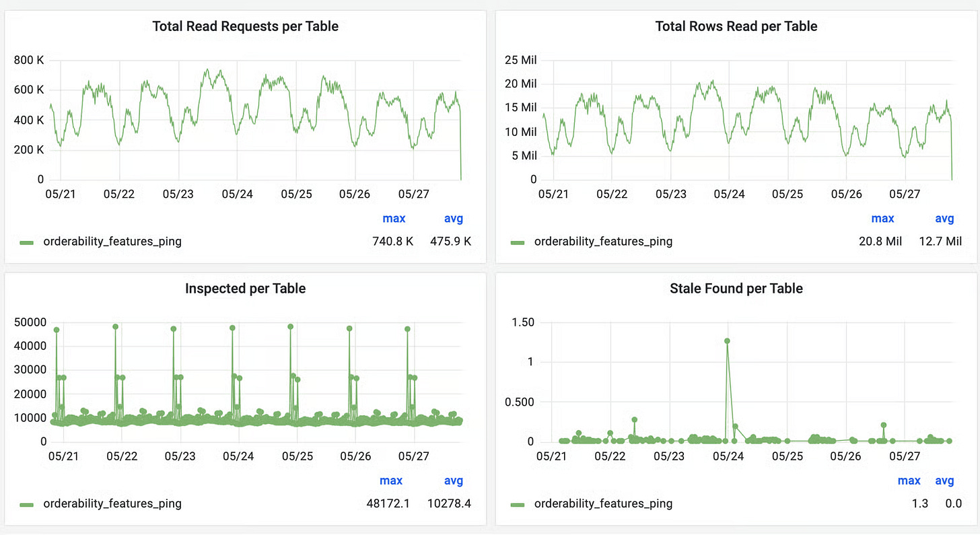Screen dimensions: 980x535
Task: Sort by avg in Total Read Requests legend
Action: coord(454,219)
